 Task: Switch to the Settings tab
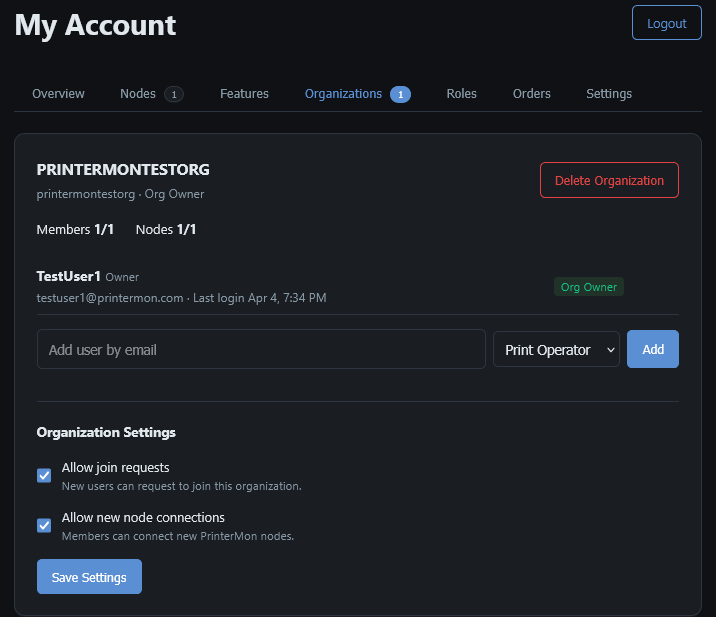608,94
